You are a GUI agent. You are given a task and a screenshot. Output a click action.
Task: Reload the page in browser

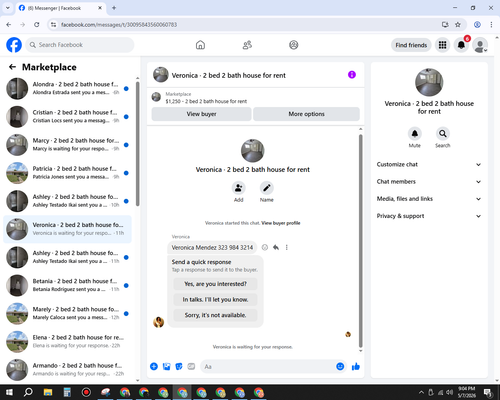coord(37,25)
